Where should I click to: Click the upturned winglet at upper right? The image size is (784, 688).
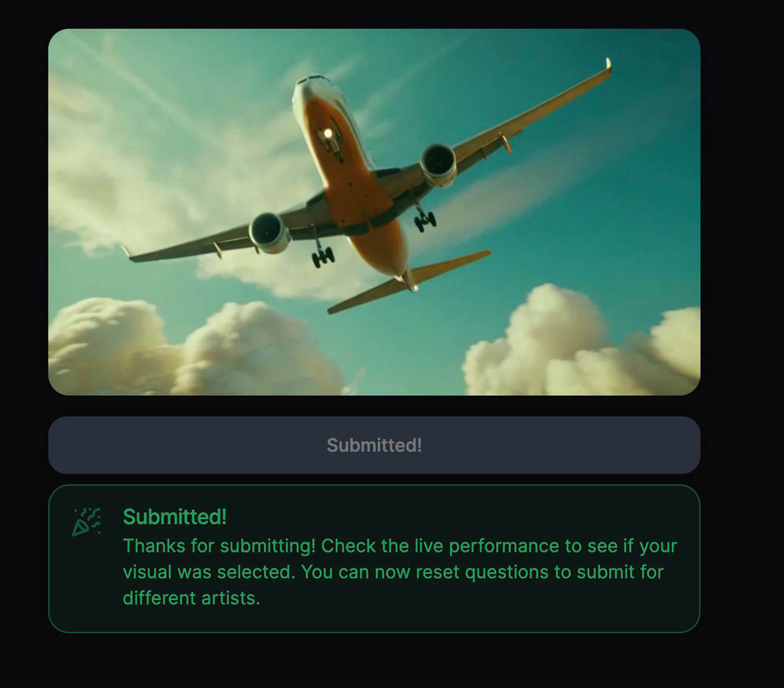(x=608, y=66)
